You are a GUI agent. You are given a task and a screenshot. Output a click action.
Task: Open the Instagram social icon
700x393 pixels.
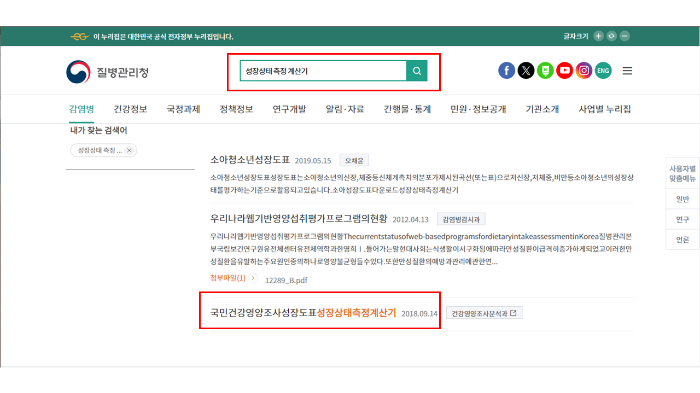583,71
